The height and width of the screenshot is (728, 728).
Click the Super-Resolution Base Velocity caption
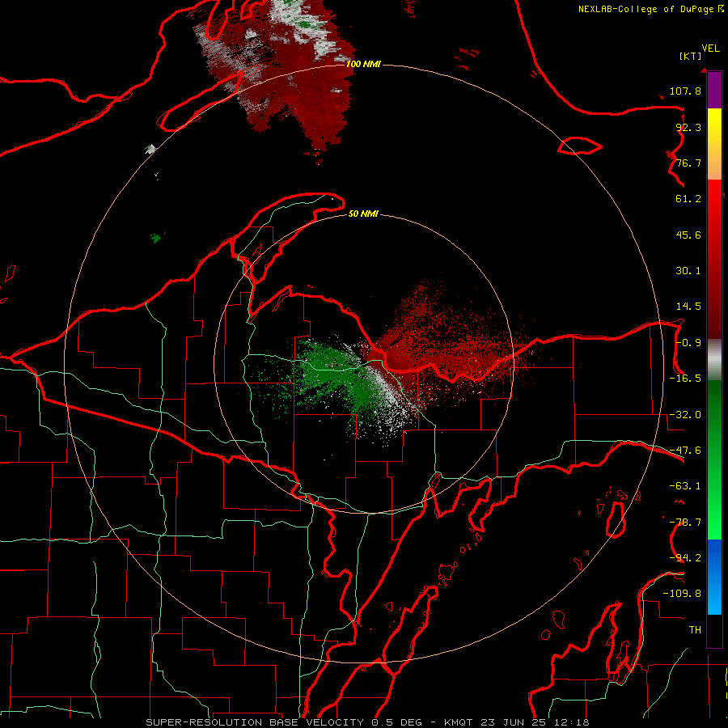[367, 722]
